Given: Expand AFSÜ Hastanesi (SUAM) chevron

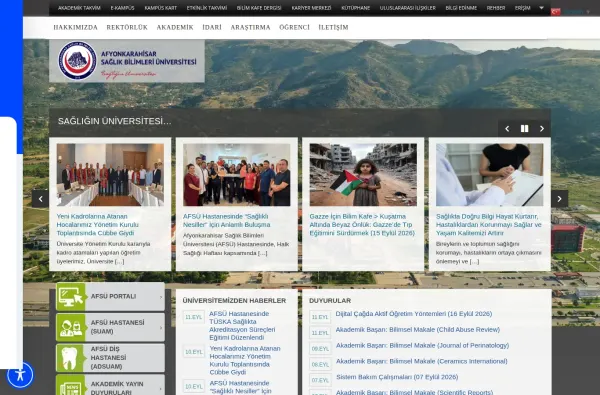Looking at the screenshot, I should (161, 327).
